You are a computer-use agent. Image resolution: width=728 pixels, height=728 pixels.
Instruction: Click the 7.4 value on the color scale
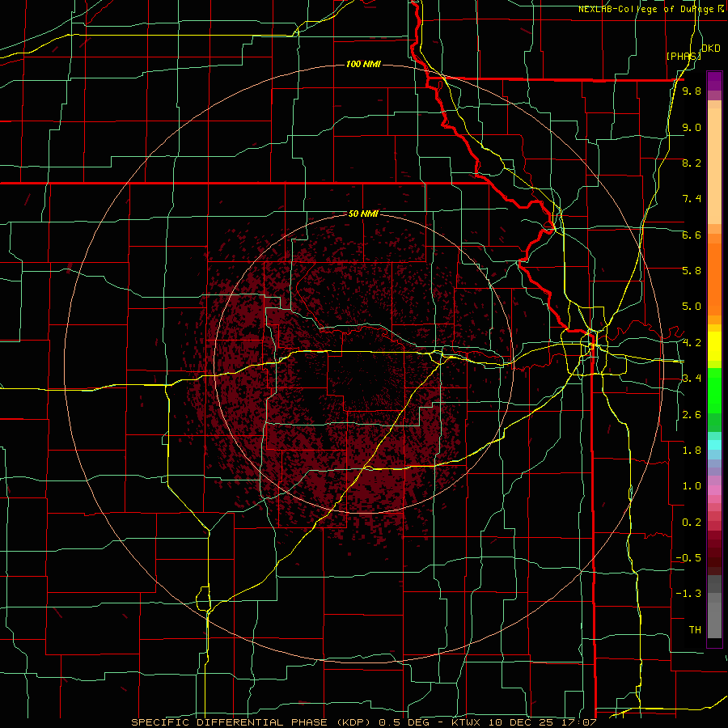[692, 199]
